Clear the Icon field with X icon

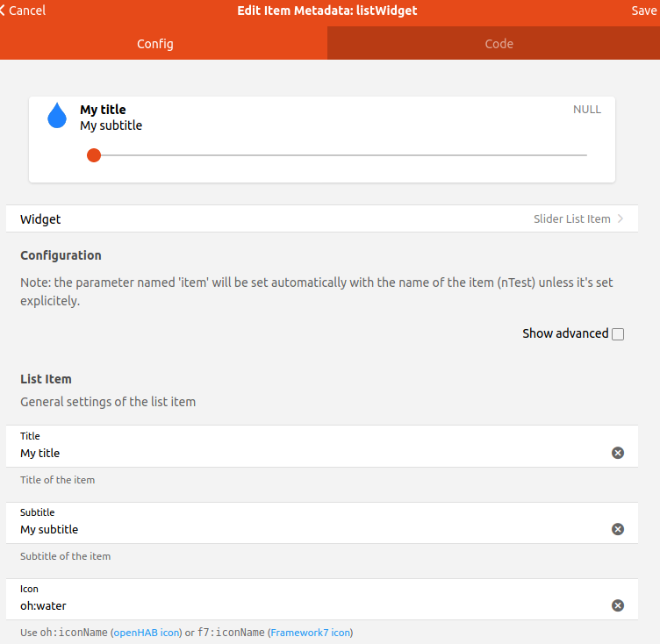click(618, 605)
